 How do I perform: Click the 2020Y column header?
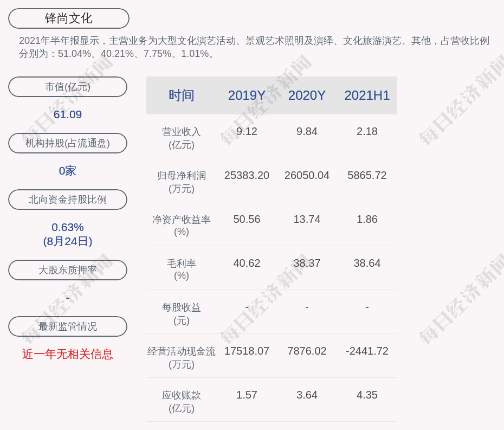[307, 95]
